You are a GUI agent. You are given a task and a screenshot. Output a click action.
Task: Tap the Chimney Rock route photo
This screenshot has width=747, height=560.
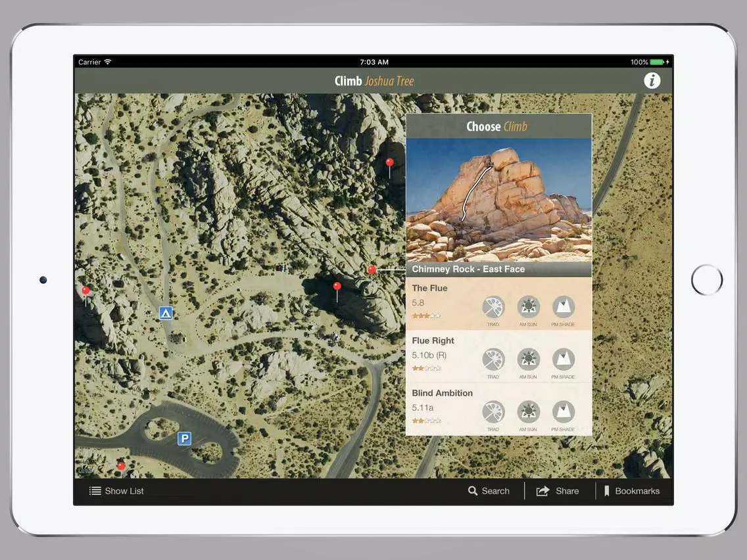tap(499, 200)
